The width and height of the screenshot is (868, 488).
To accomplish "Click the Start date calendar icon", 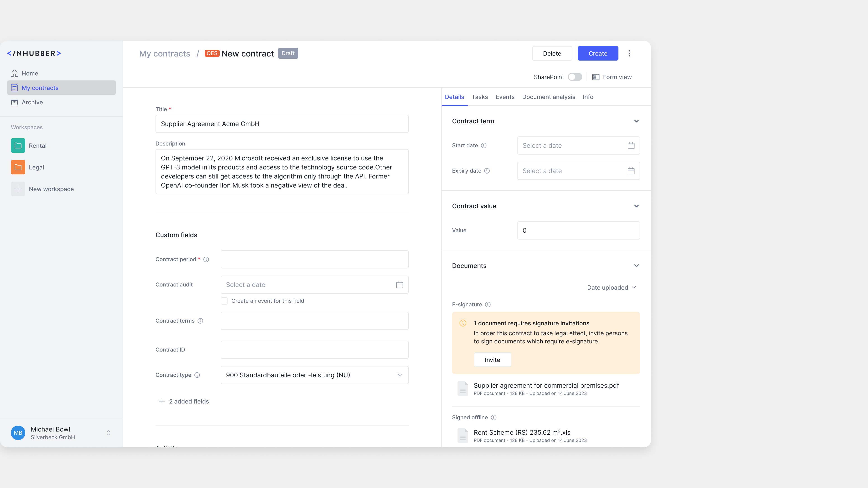I will point(631,145).
